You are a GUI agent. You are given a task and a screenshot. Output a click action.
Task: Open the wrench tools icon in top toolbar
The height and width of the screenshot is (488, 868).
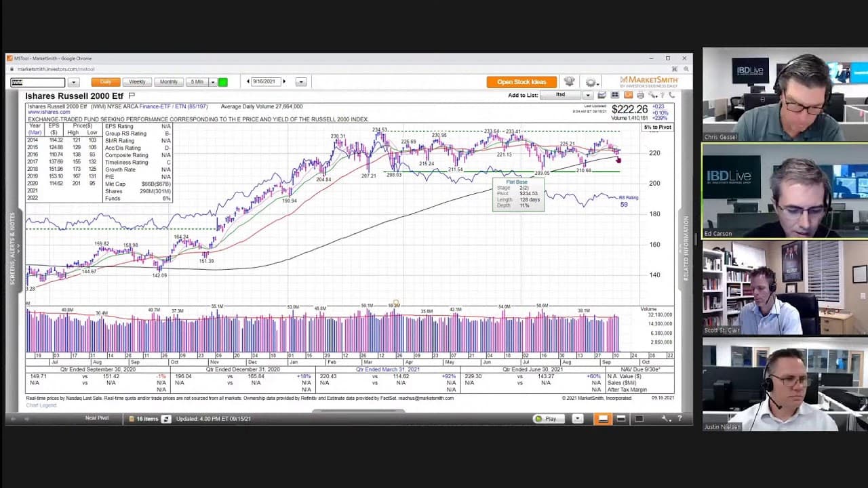click(x=652, y=95)
